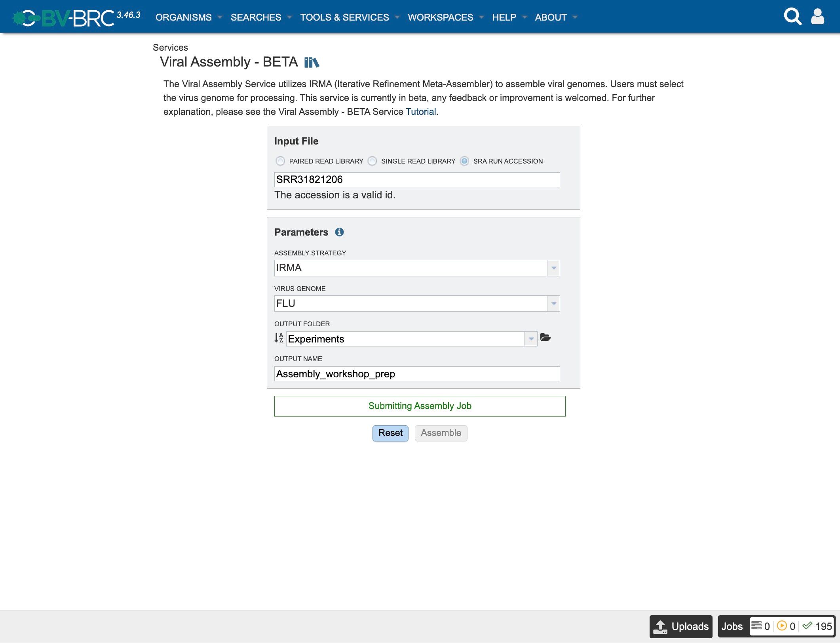Click the output folder sort A-Z icon
840x643 pixels.
pyautogui.click(x=279, y=338)
